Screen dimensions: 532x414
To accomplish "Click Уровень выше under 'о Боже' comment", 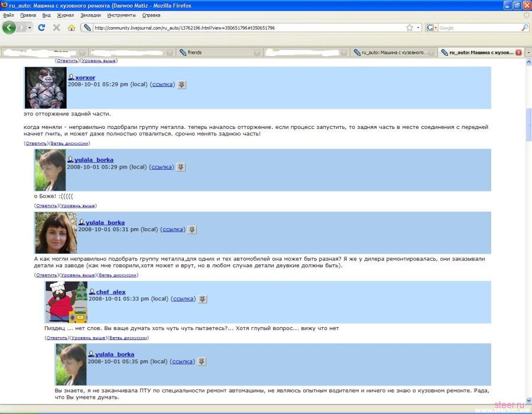I will [x=77, y=206].
